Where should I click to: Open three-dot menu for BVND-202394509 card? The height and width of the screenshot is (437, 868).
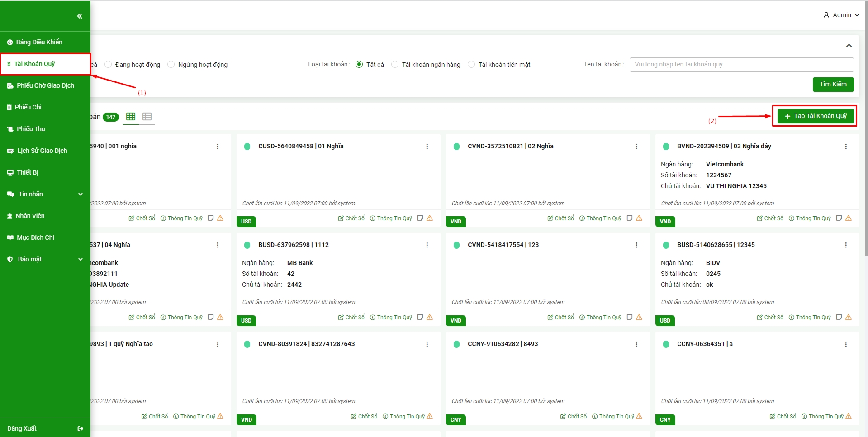click(x=846, y=147)
